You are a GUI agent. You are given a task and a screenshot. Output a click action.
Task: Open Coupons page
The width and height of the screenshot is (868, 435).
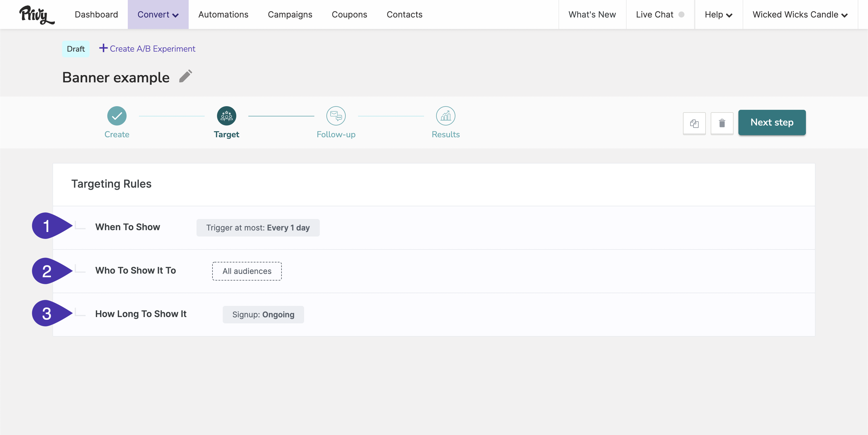[x=349, y=14]
